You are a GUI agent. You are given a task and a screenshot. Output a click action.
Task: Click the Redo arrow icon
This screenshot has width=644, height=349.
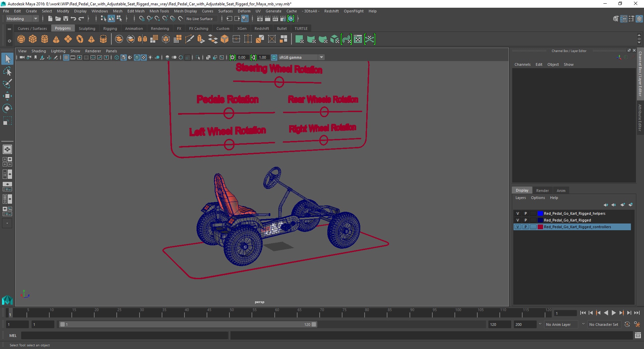[x=81, y=19]
